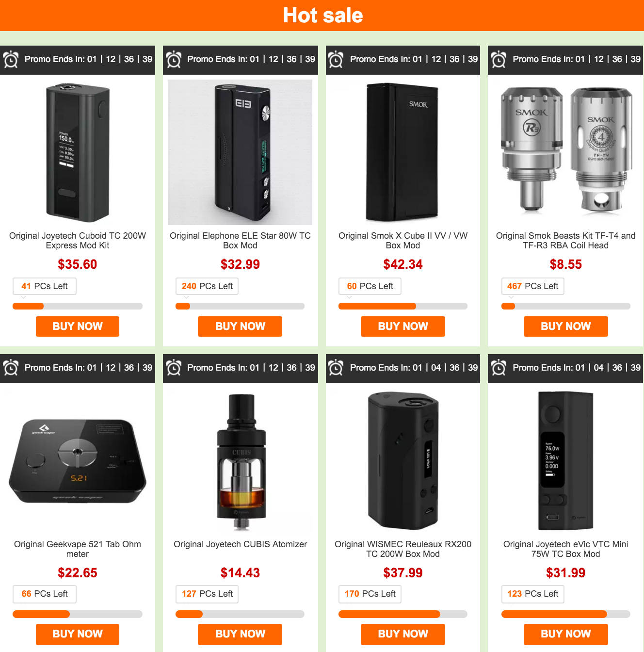Open Geekvape 521 Tab Ohm meter image
The height and width of the screenshot is (652, 644).
pos(78,461)
